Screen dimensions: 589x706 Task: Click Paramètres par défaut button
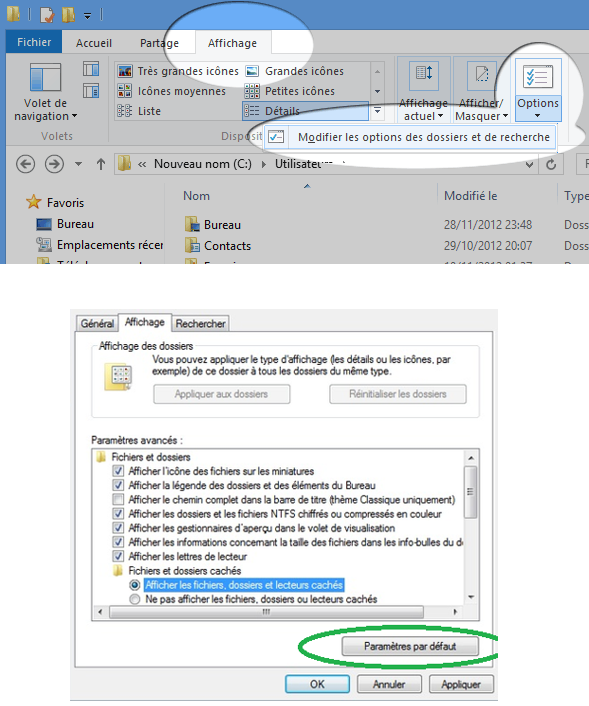point(410,647)
